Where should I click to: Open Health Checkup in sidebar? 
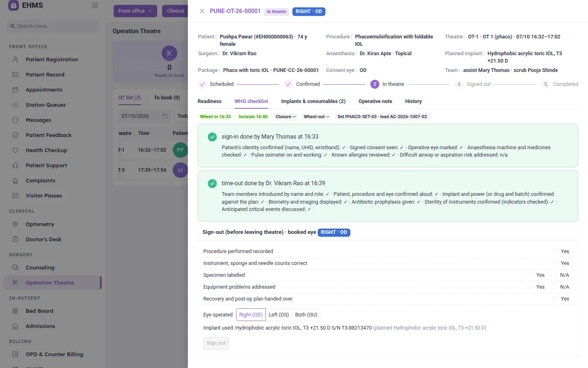[46, 150]
